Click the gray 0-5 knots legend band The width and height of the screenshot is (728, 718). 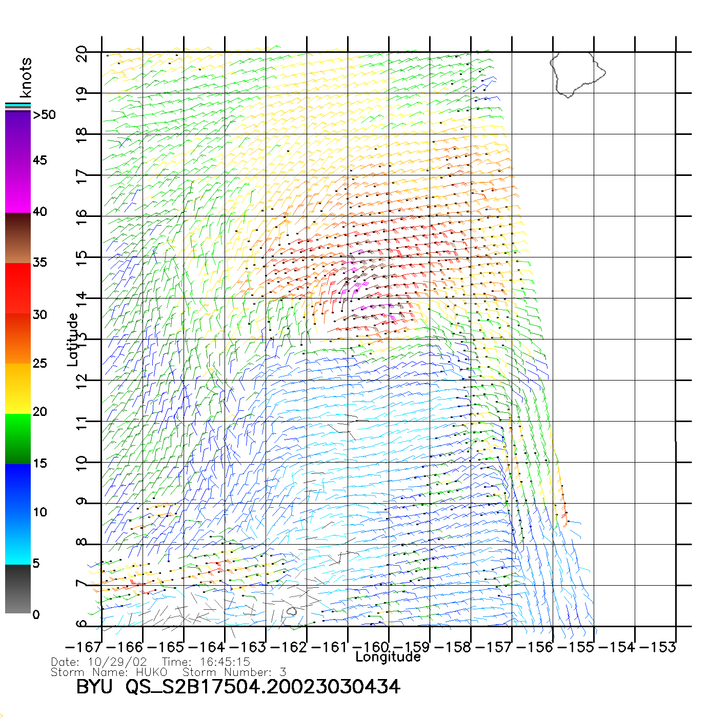18,589
